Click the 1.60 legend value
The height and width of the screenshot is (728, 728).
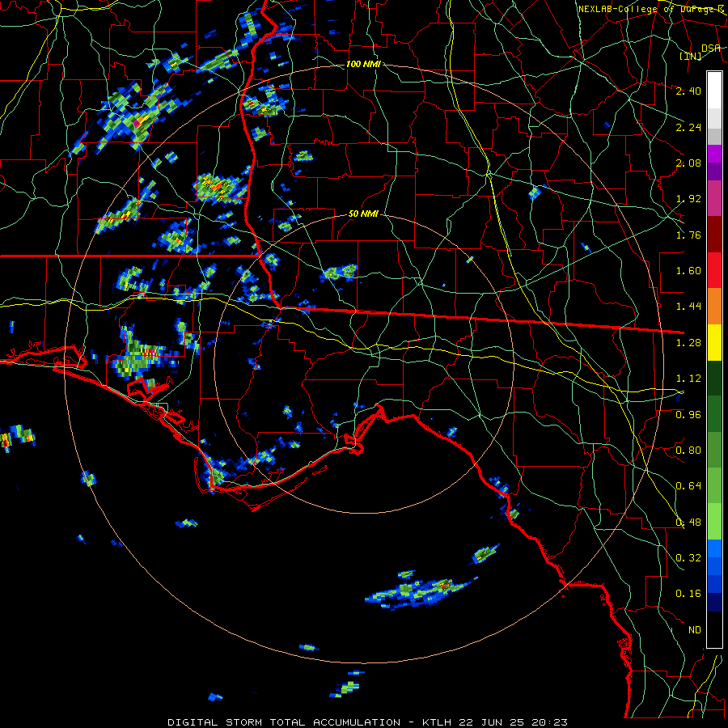click(688, 271)
